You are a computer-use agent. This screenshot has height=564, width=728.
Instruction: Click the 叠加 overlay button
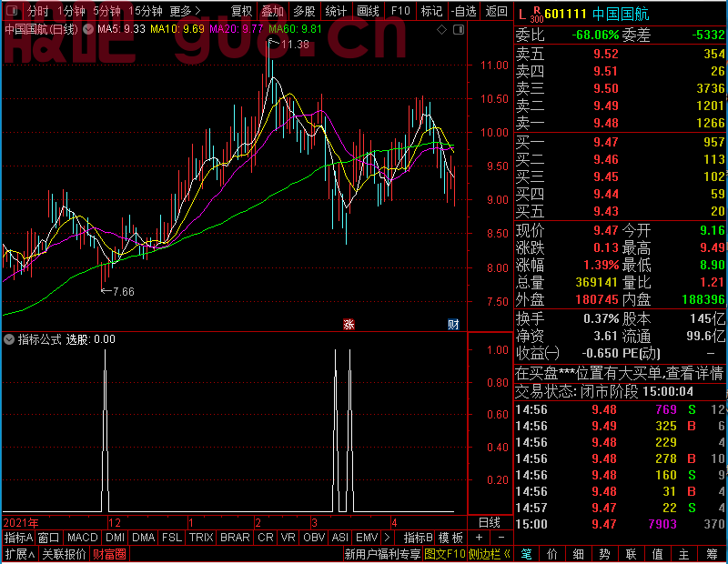(272, 11)
